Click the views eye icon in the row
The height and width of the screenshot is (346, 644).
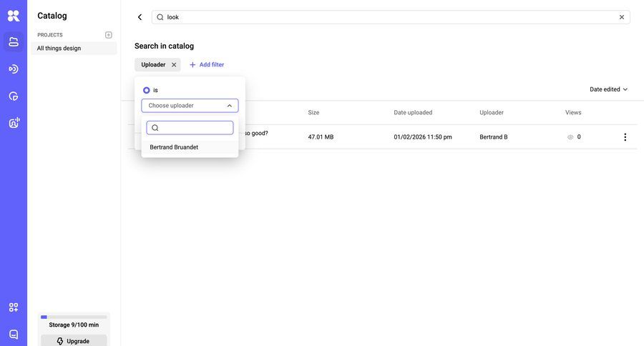click(570, 137)
